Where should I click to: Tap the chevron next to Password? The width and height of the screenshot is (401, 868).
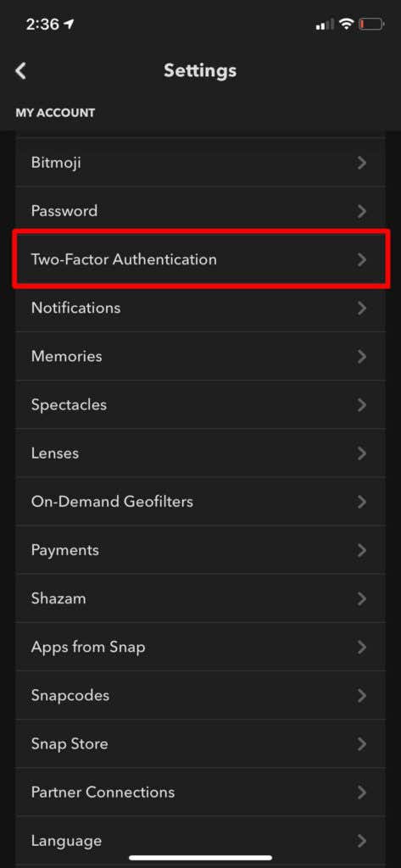[362, 211]
